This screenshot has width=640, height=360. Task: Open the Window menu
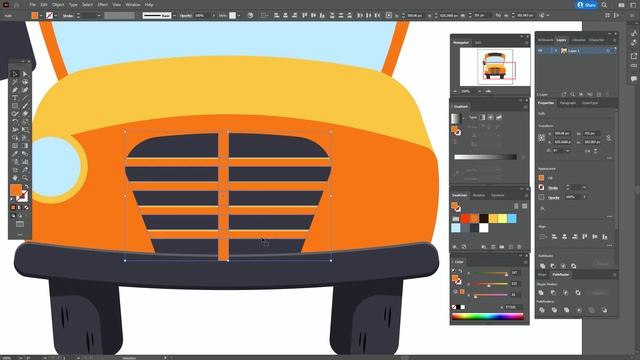coord(133,5)
